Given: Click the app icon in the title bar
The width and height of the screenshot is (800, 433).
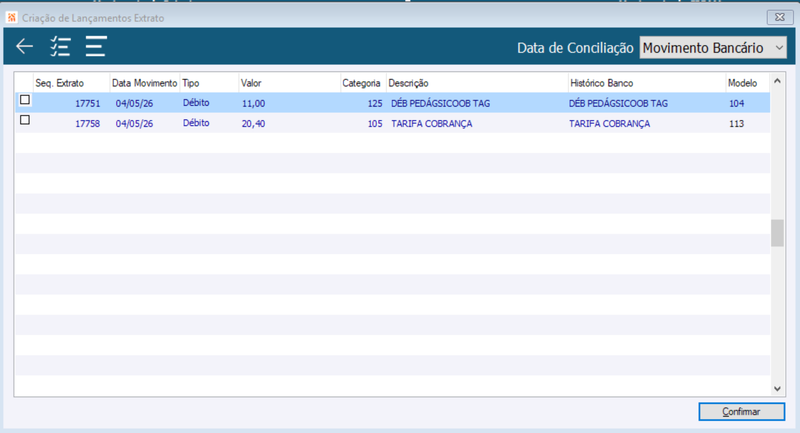Looking at the screenshot, I should tap(12, 18).
